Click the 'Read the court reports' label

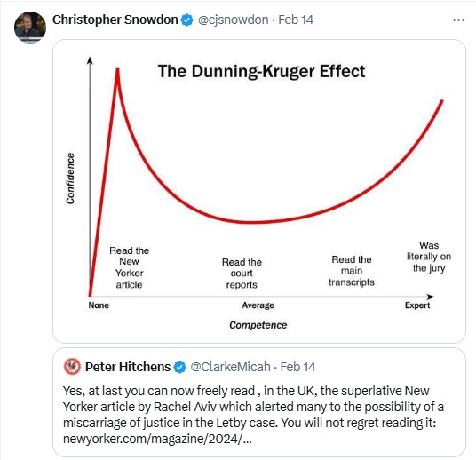242,274
